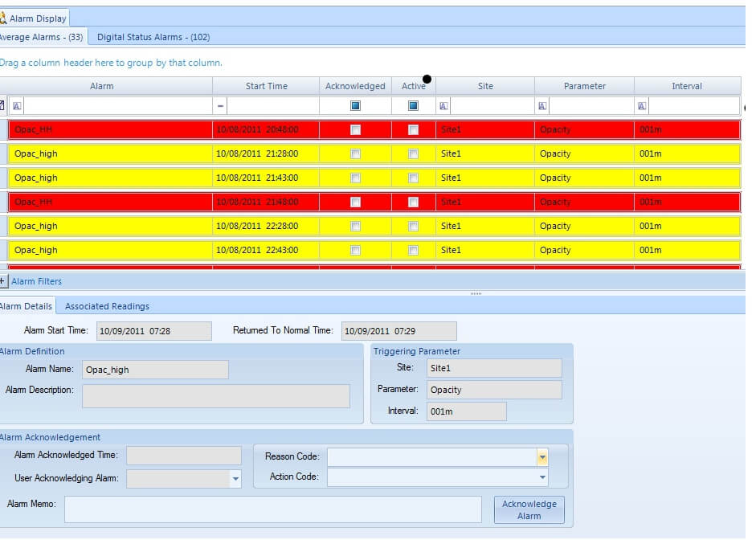
Task: Check Acknowledged for Opac_HH at 20:48:00
Action: 355,129
